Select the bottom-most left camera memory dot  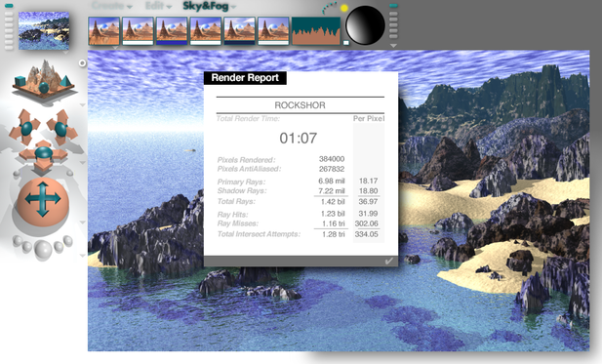click(9, 48)
